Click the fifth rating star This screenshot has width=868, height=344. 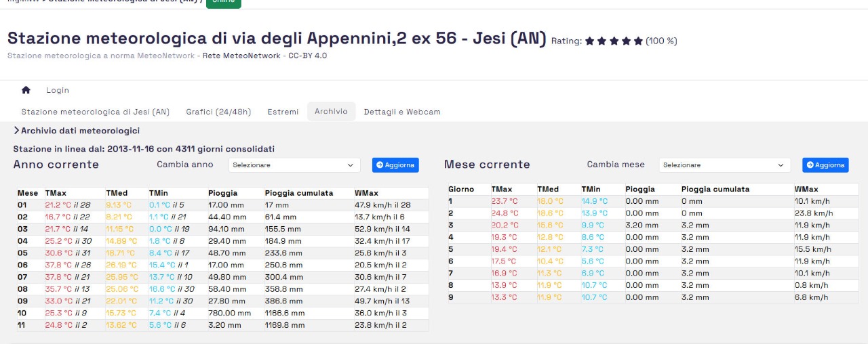(x=638, y=41)
